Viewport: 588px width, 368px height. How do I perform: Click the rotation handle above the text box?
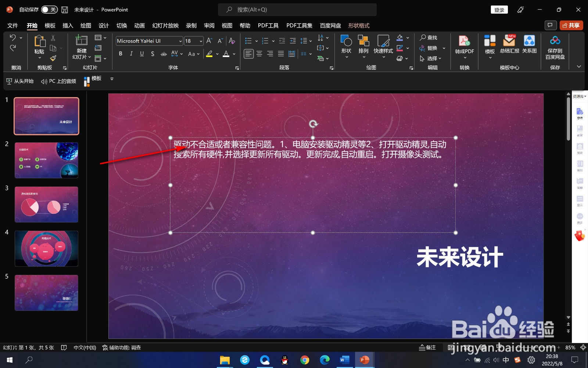point(313,124)
